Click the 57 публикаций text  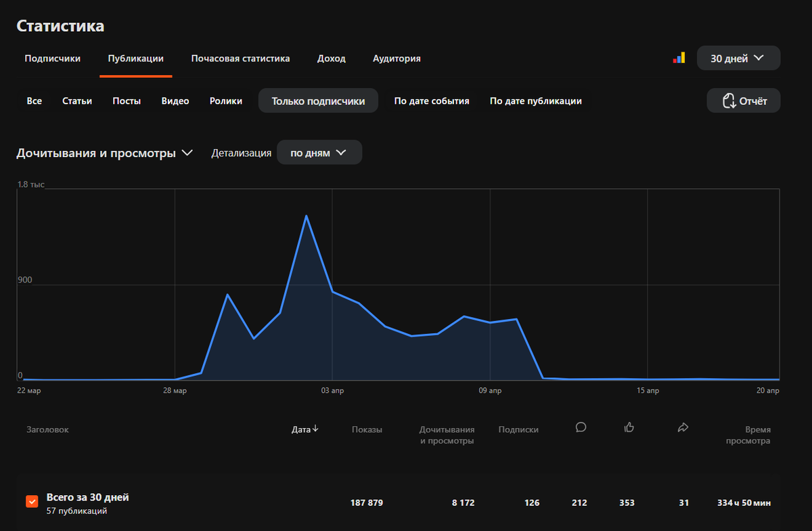[x=76, y=511]
